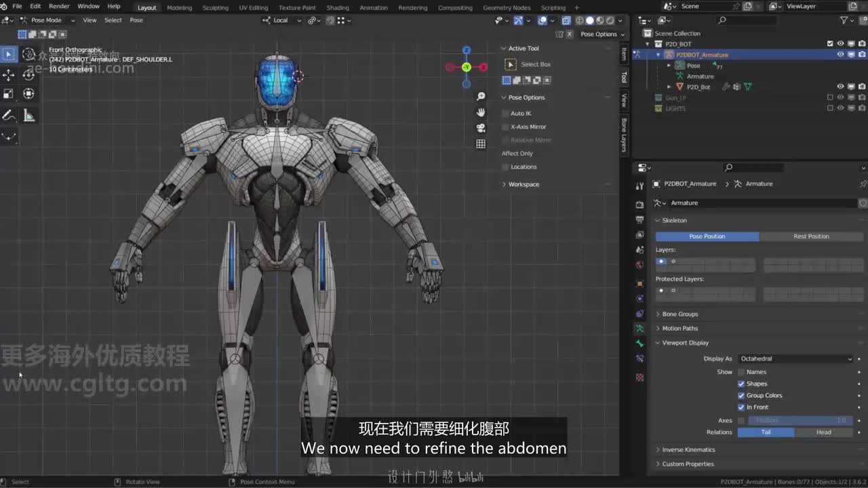
Task: Hide P2D_BOT collection with eye icon
Action: click(x=840, y=44)
